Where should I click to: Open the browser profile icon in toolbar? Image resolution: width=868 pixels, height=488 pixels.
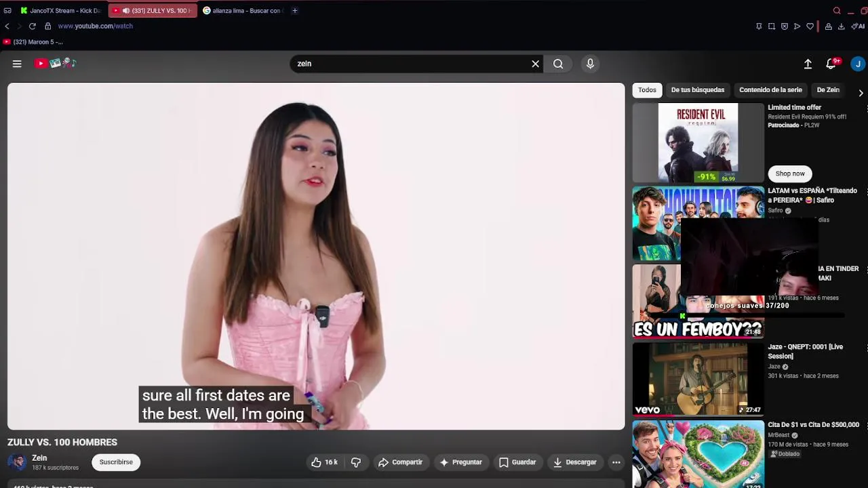[x=828, y=26]
